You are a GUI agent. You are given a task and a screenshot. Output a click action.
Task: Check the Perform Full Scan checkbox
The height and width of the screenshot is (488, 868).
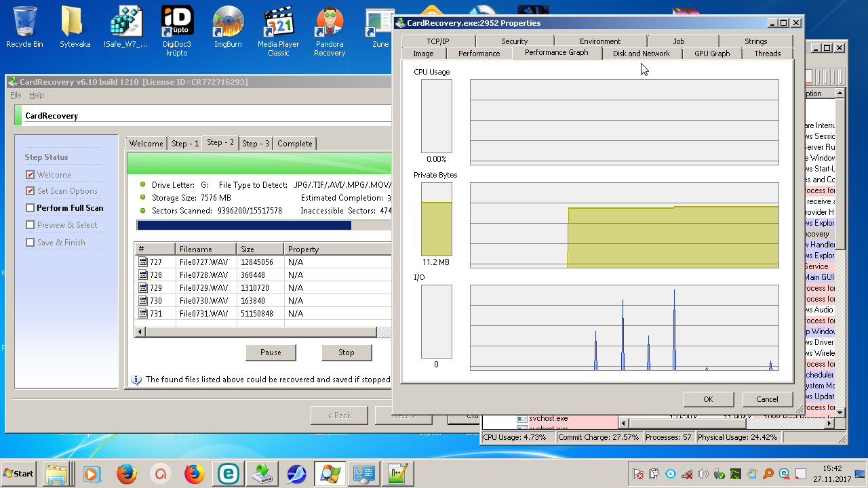point(30,208)
